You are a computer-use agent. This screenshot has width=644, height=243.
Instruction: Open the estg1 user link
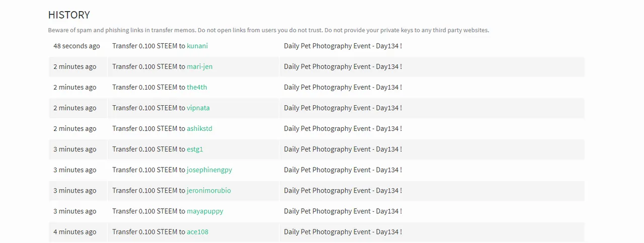(195, 149)
